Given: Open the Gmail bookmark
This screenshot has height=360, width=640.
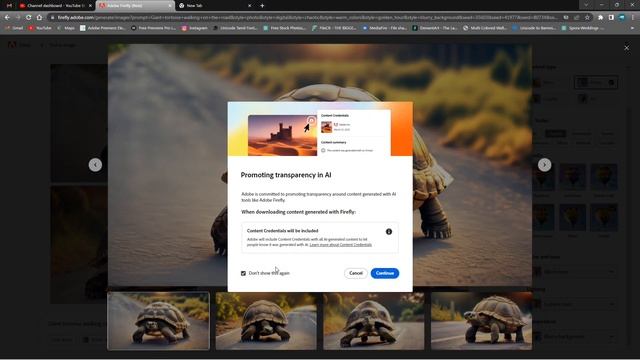Looking at the screenshot, I should (14, 28).
